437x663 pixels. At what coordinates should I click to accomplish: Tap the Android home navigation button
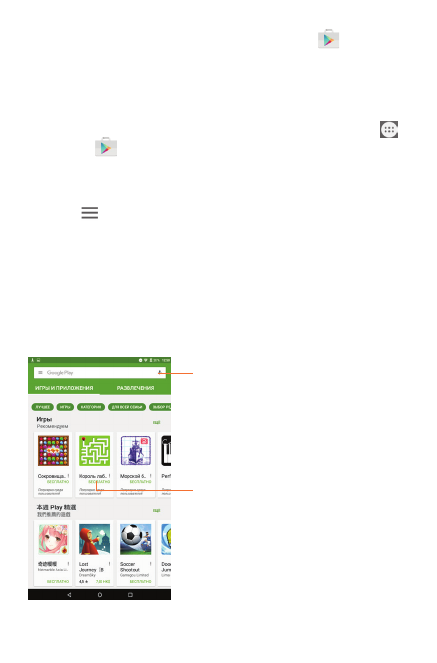pos(100,595)
